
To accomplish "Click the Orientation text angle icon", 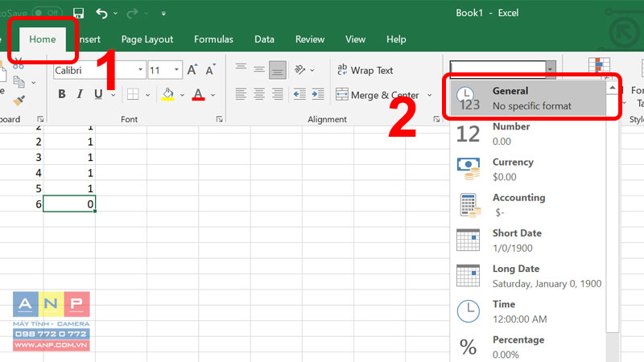I will tap(299, 70).
